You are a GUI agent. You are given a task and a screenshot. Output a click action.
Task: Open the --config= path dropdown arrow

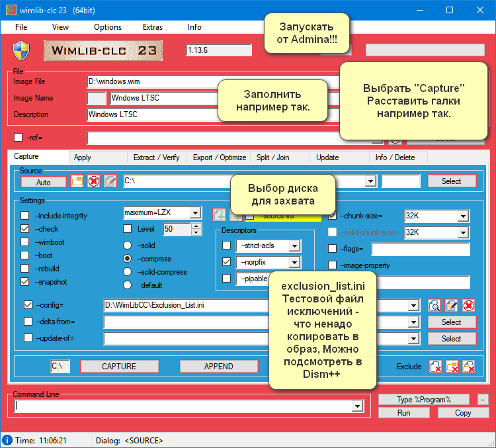[x=413, y=306]
